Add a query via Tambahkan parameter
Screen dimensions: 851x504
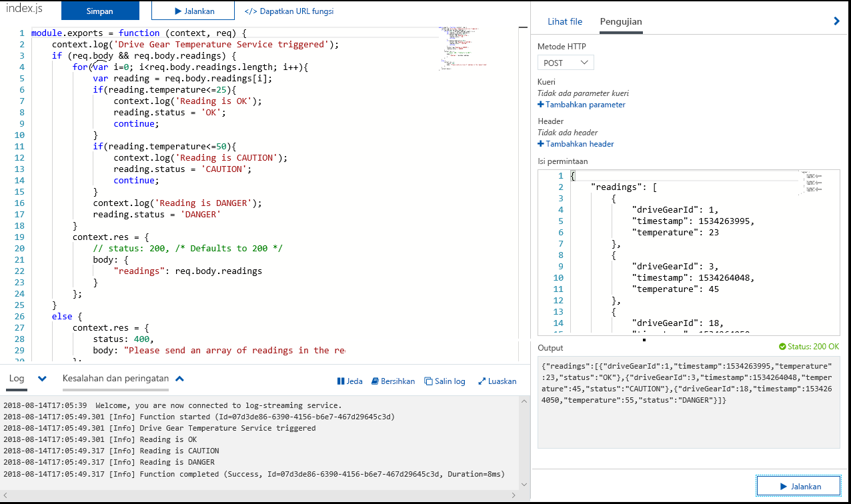click(x=582, y=105)
